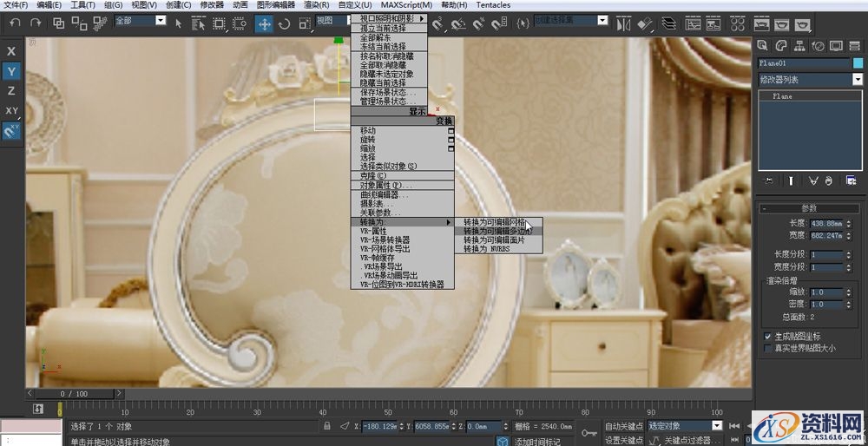Click the Unlink selection icon
Viewport: 868px width, 446px height.
point(79,23)
